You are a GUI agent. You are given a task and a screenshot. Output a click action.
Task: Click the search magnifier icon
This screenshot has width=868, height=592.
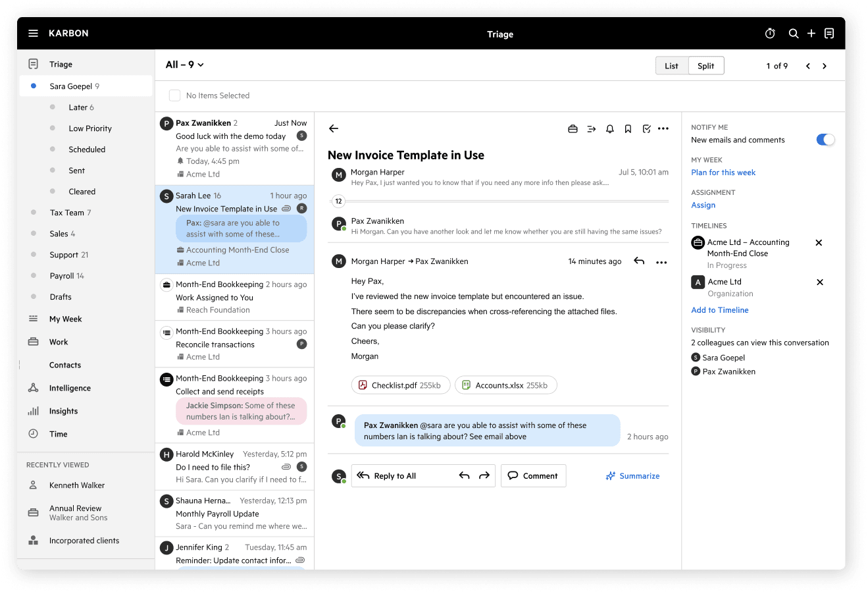pos(794,34)
